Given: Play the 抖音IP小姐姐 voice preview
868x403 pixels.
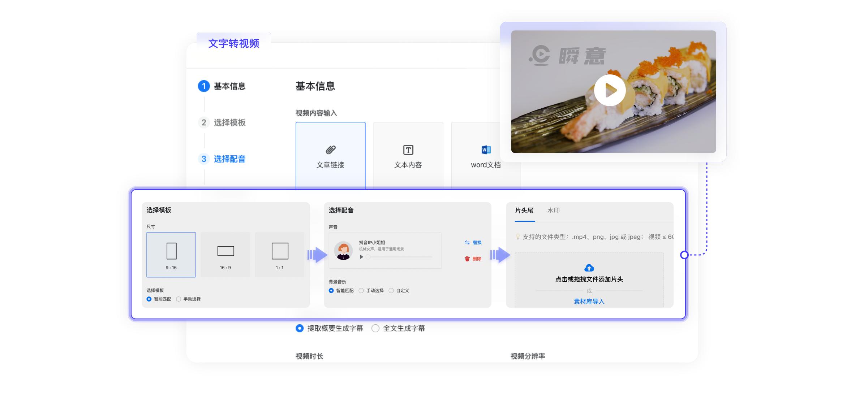Looking at the screenshot, I should pyautogui.click(x=361, y=257).
